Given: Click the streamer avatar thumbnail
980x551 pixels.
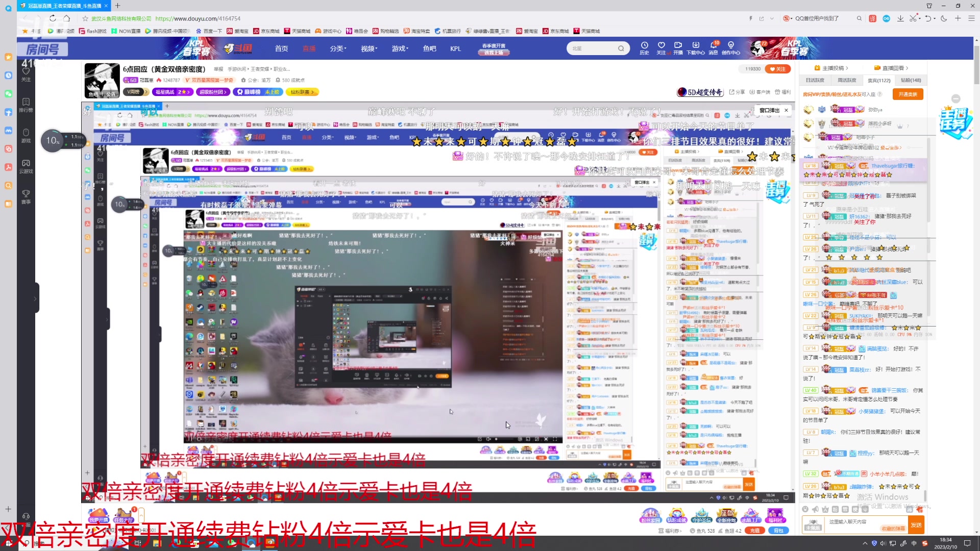Looking at the screenshot, I should pyautogui.click(x=102, y=80).
